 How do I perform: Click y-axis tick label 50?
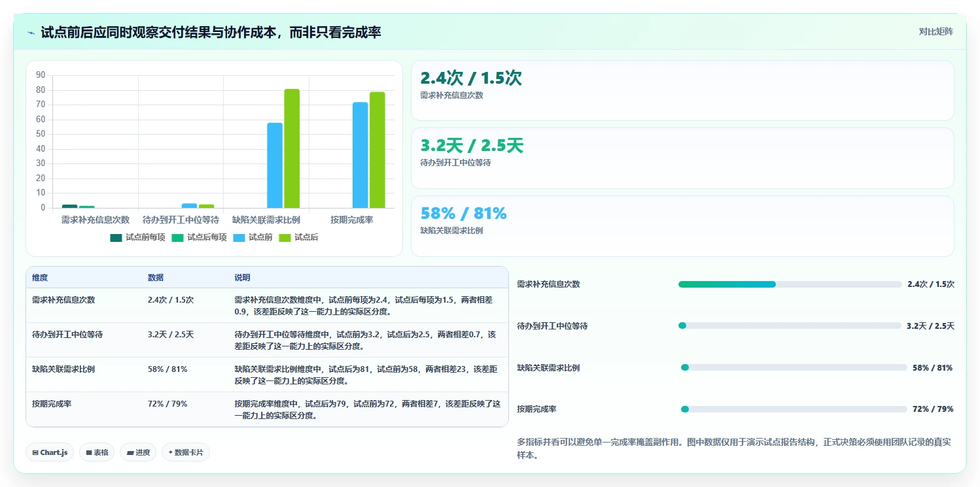(41, 134)
